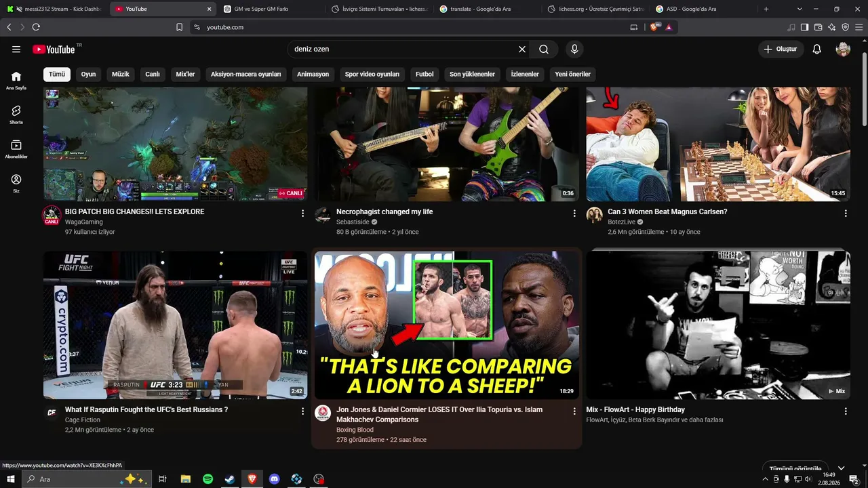Open the Necrophagist changed my life title
Screen dimensions: 868x488
pos(384,211)
